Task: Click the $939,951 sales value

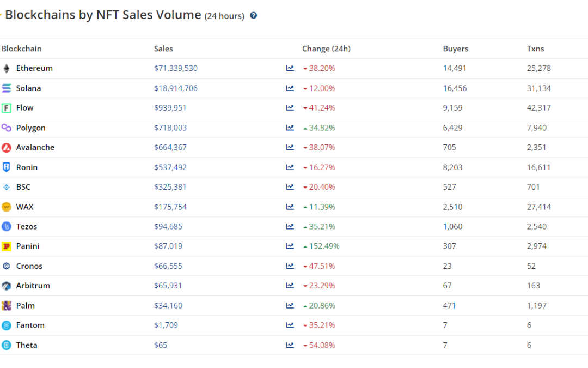Action: 170,108
